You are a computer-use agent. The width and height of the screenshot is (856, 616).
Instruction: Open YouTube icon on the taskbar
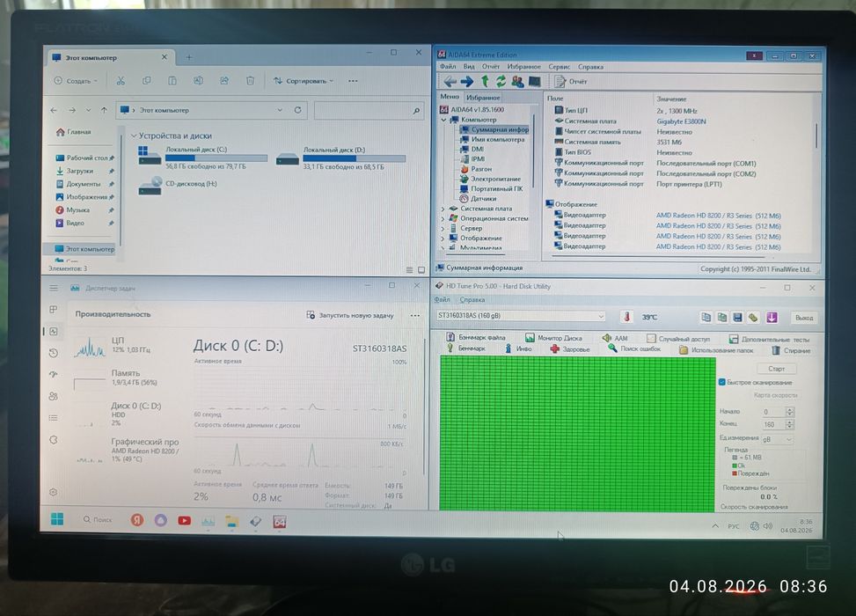pyautogui.click(x=185, y=520)
